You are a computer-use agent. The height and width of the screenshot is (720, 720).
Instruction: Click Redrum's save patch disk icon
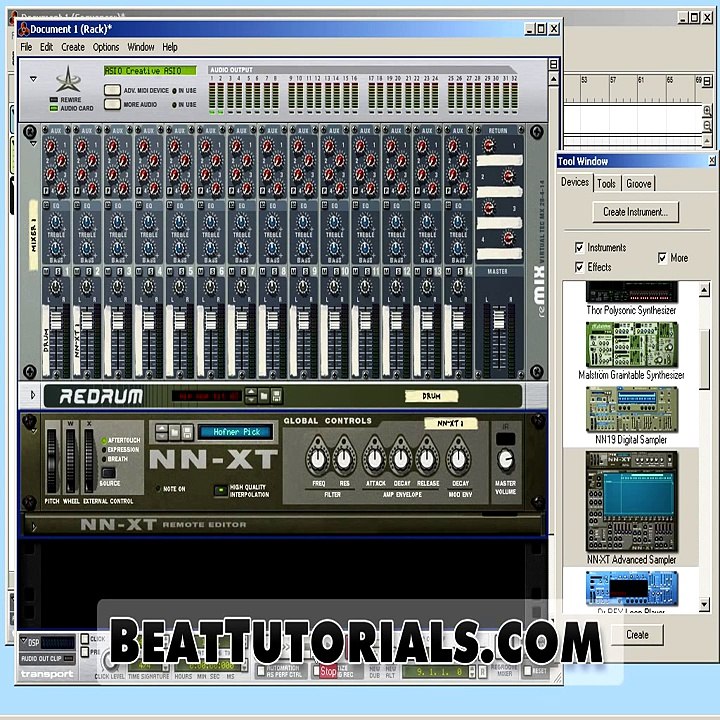click(x=276, y=396)
